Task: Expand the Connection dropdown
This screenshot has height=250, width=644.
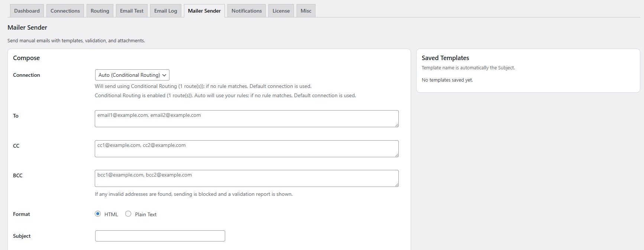Action: [x=132, y=75]
